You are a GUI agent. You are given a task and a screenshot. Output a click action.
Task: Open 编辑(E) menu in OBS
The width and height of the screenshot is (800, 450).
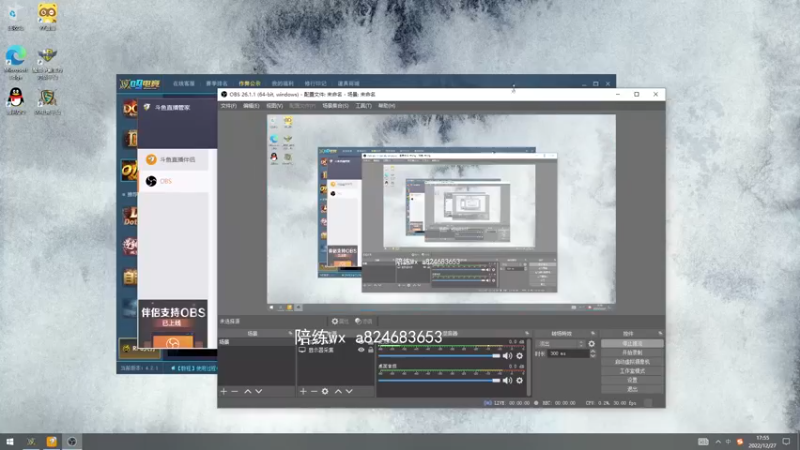coord(251,106)
